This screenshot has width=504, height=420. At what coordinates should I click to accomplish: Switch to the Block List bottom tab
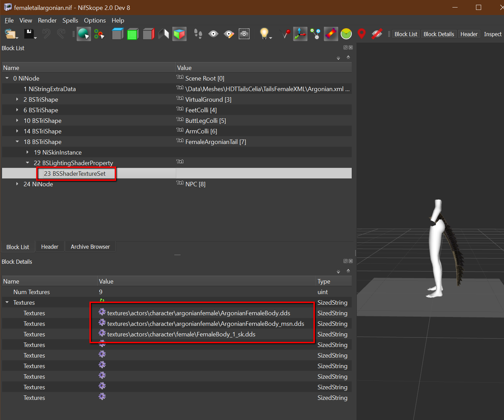[18, 247]
